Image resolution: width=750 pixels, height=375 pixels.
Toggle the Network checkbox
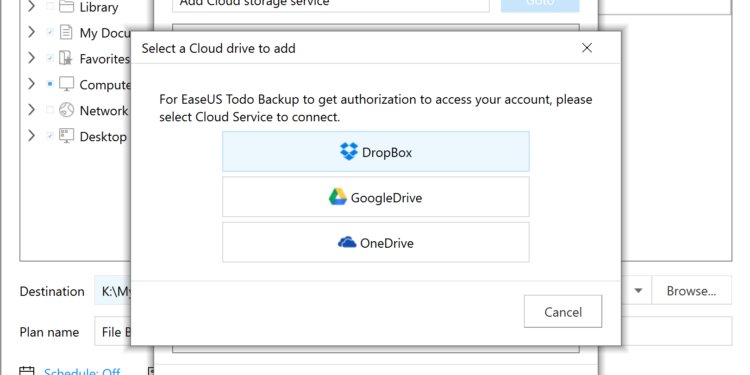coord(50,110)
